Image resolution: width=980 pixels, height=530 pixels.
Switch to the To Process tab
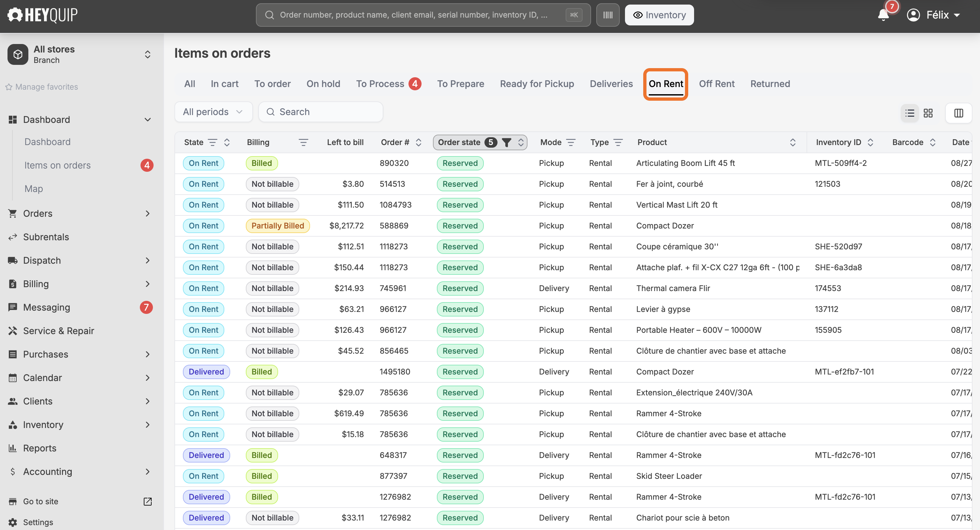388,84
